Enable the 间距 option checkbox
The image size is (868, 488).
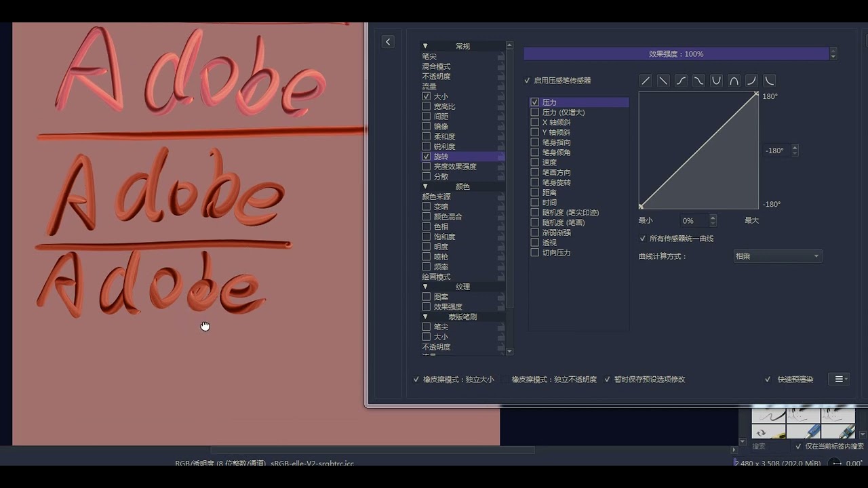click(427, 117)
